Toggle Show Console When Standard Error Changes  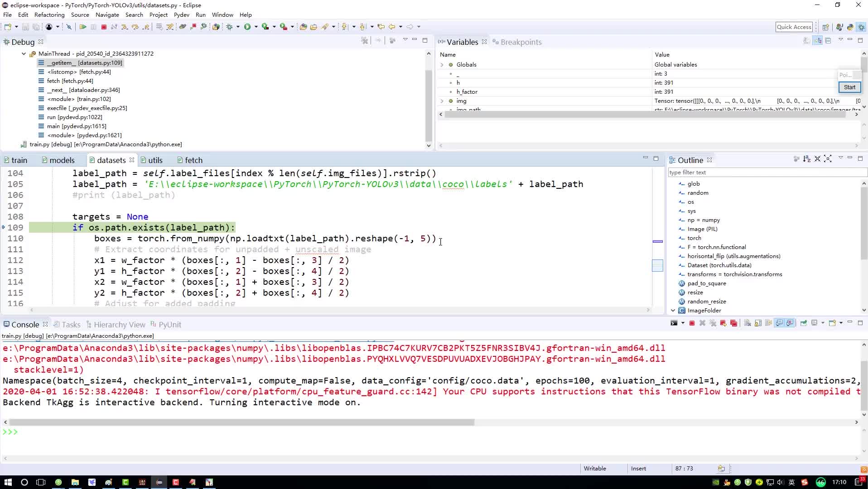coord(790,323)
